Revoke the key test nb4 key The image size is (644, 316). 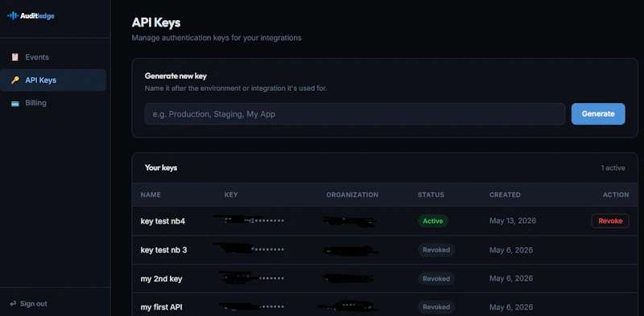pos(610,221)
